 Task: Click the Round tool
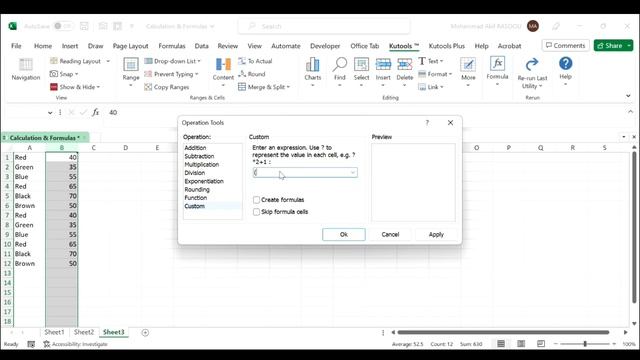point(252,74)
